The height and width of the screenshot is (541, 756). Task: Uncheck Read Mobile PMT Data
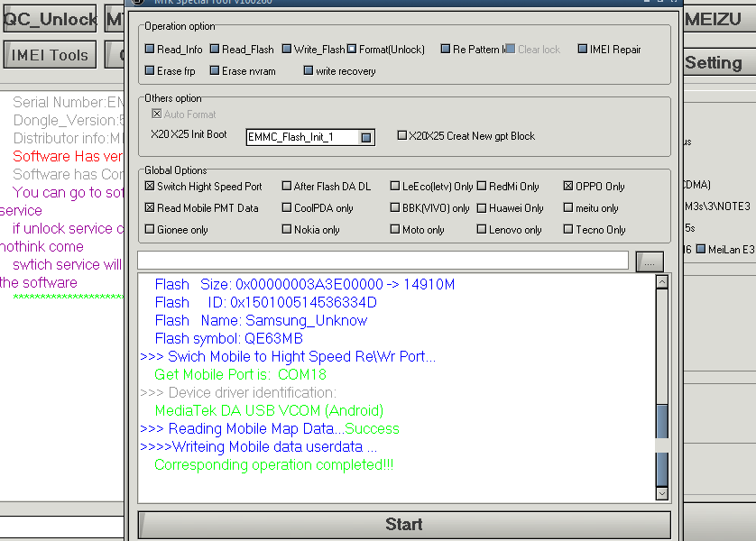tap(201, 207)
